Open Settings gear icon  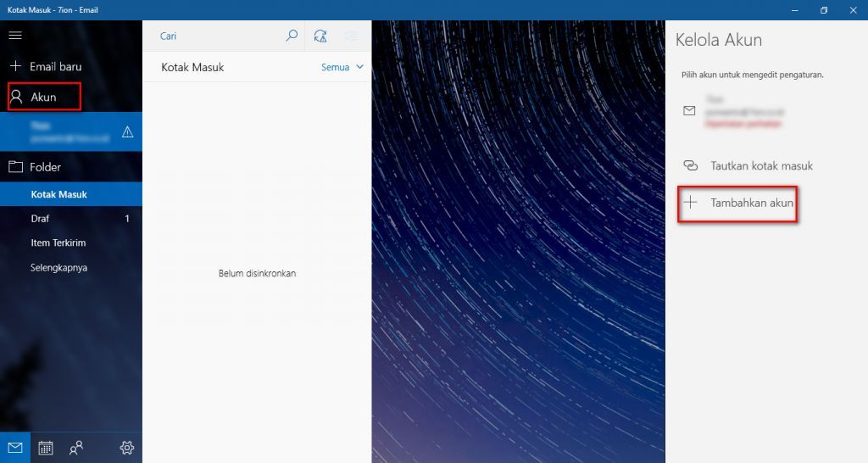[127, 448]
